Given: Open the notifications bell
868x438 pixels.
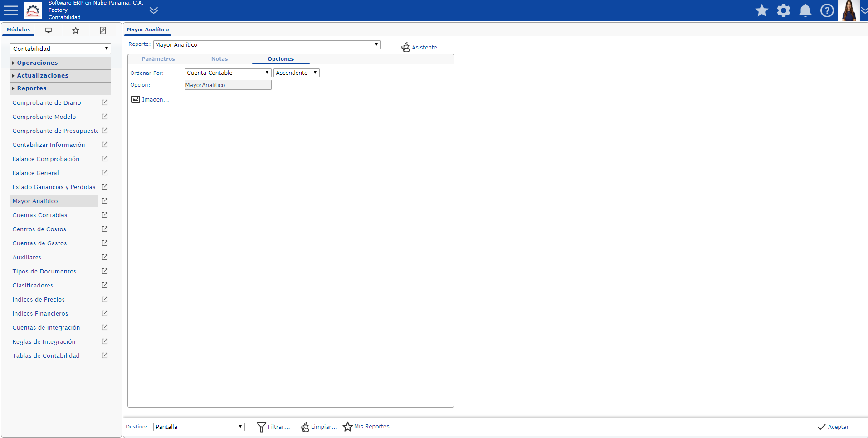Looking at the screenshot, I should (x=805, y=10).
